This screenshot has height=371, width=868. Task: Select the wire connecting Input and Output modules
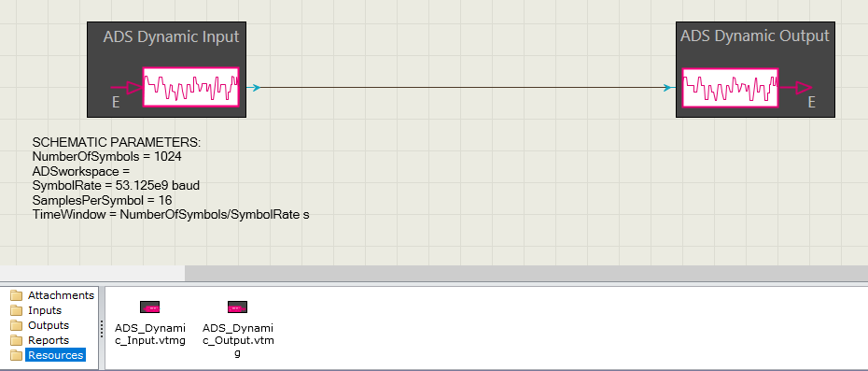pos(461,88)
